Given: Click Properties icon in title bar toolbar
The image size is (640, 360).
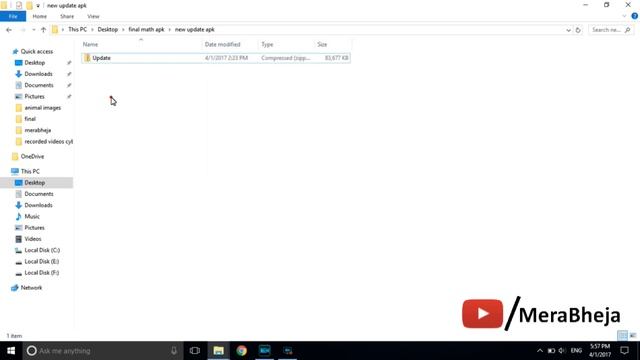Looking at the screenshot, I should click(19, 6).
